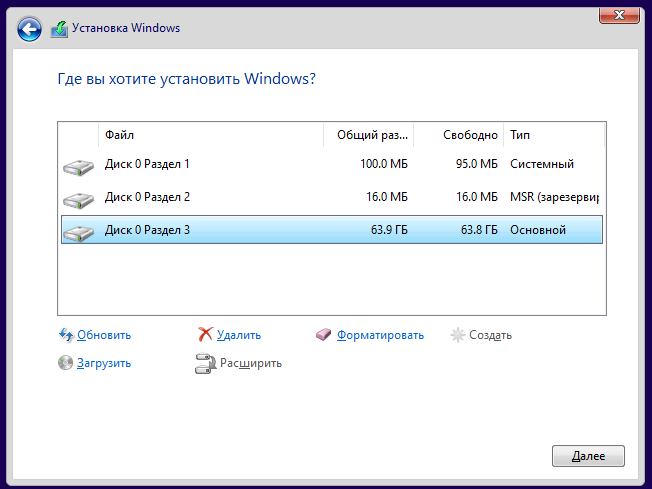The image size is (652, 489).
Task: Click the drive icon for Диск 0 Раздел 2
Action: click(x=78, y=200)
